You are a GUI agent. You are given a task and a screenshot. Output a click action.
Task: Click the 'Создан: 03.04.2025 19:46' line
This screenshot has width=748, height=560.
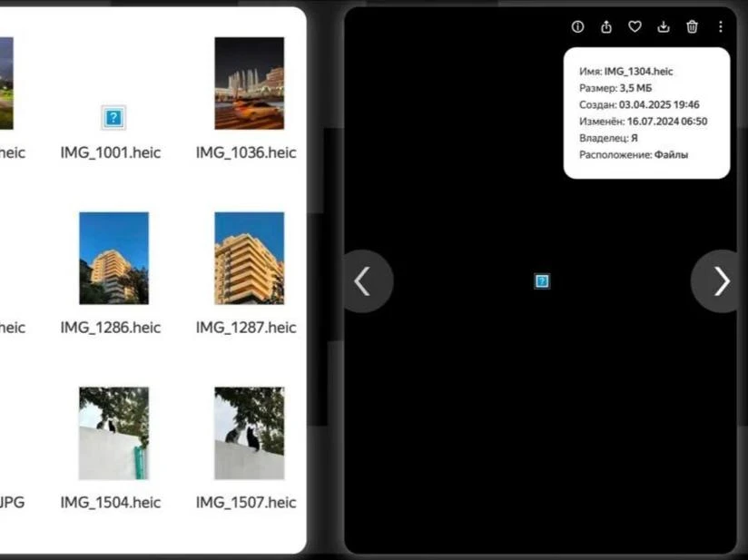[639, 105]
